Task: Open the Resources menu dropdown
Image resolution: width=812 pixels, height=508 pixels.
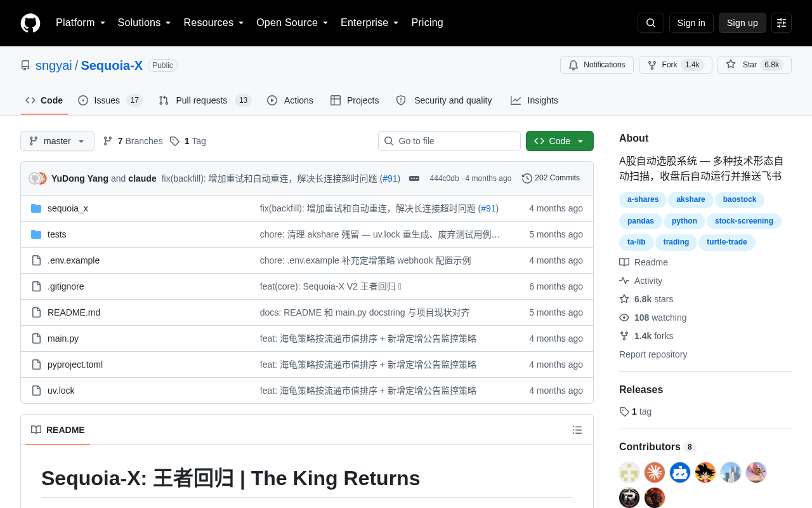Action: pyautogui.click(x=214, y=23)
